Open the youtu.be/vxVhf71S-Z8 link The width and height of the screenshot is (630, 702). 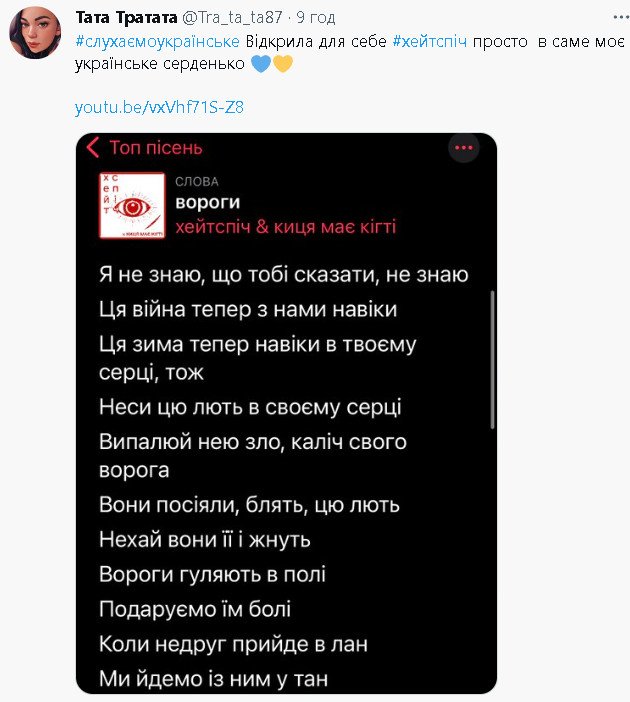click(x=158, y=107)
